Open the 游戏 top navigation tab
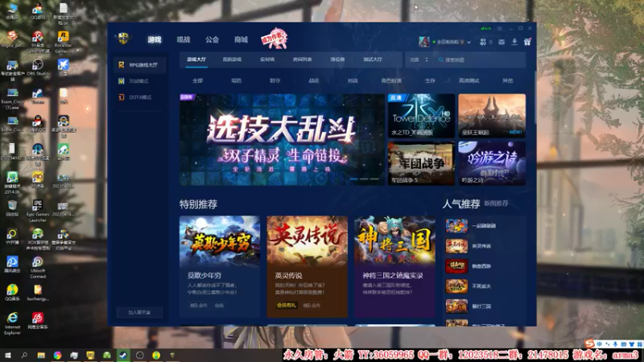 coord(155,39)
